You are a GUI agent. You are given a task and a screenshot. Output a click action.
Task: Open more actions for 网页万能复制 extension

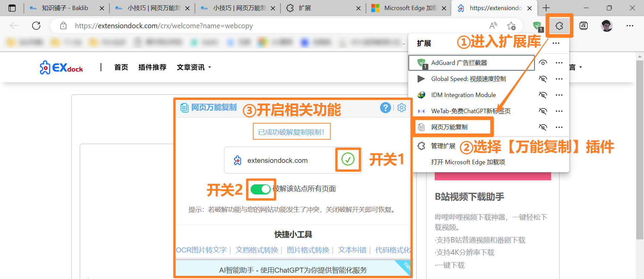(x=559, y=127)
